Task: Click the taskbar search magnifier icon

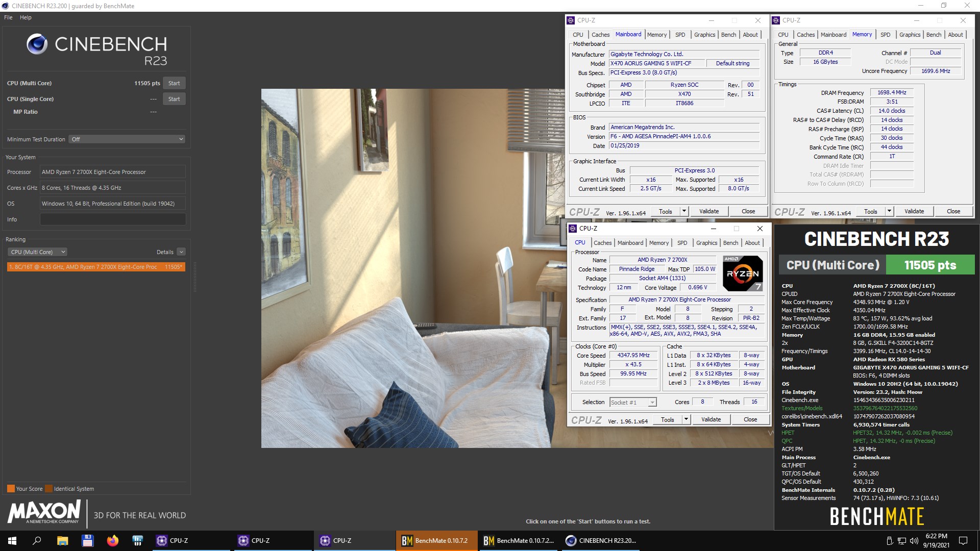Action: (37, 540)
